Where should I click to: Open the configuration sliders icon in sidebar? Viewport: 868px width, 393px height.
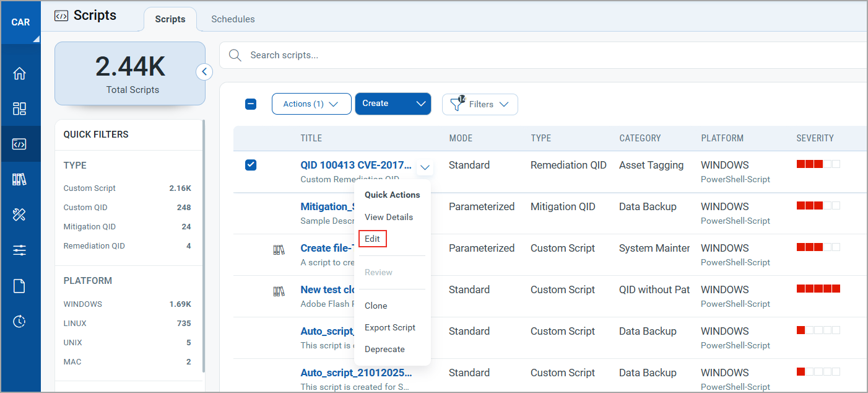pyautogui.click(x=19, y=250)
